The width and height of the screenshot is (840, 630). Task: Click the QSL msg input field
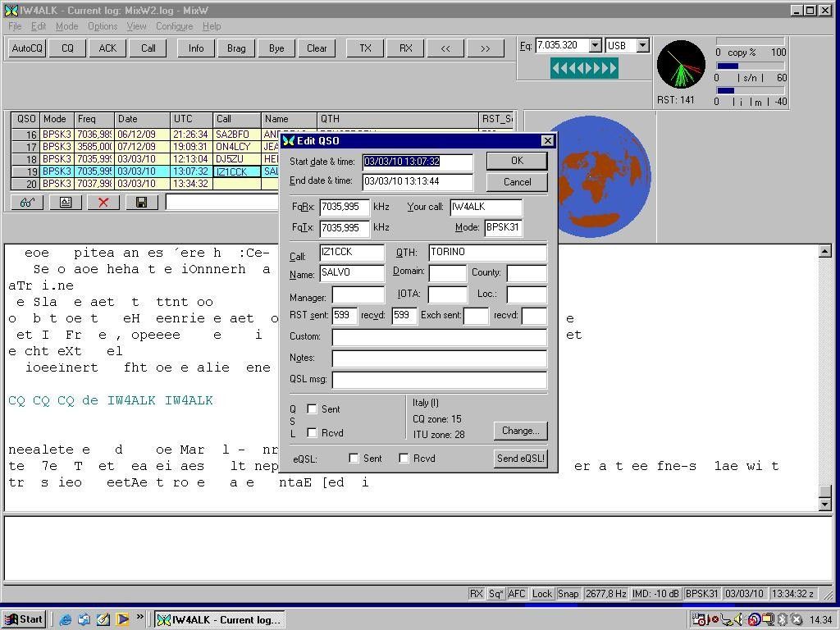[440, 380]
